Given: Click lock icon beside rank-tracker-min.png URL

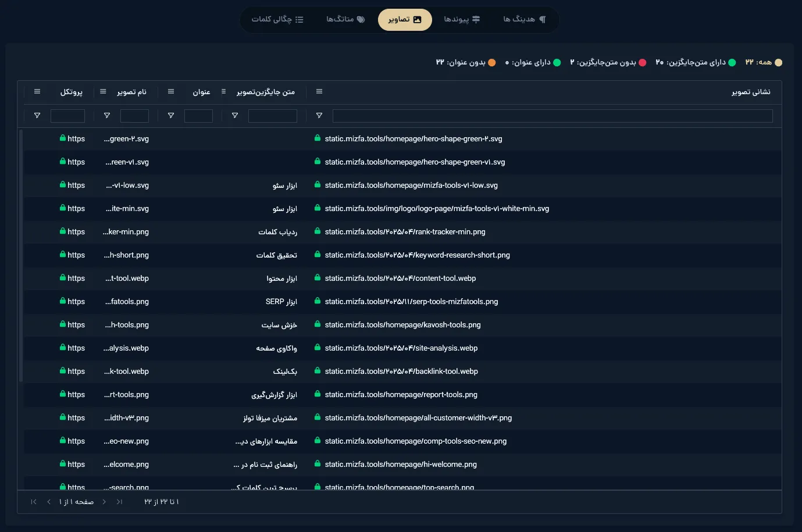Looking at the screenshot, I should [318, 231].
